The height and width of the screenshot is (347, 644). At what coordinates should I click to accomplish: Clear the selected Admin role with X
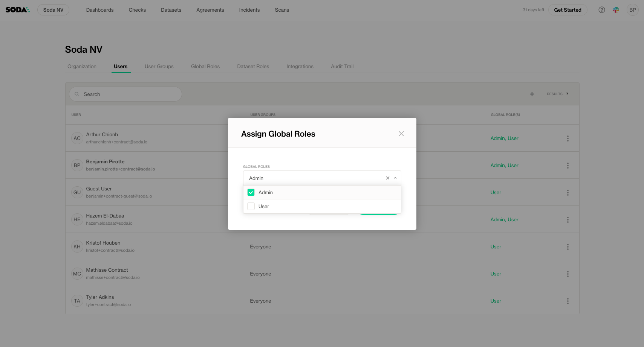click(x=387, y=178)
